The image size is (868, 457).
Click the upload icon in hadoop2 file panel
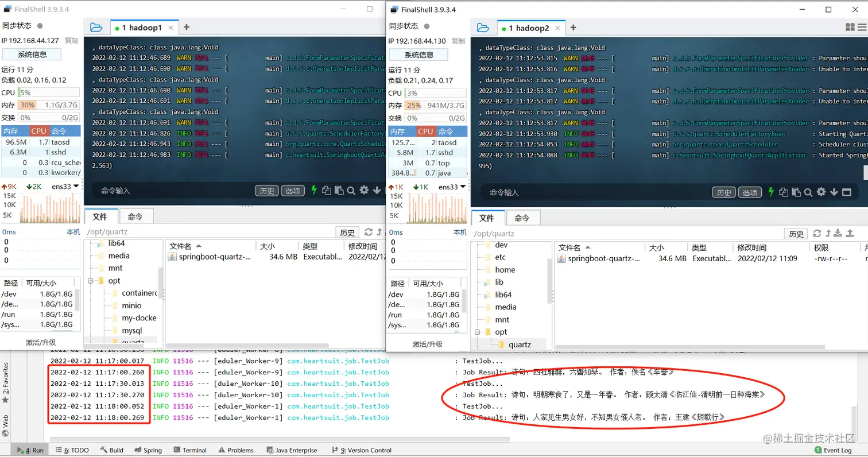coord(850,233)
